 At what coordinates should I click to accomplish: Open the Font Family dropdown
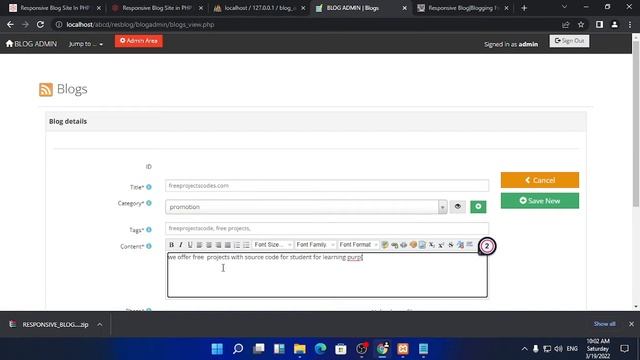[x=315, y=244]
